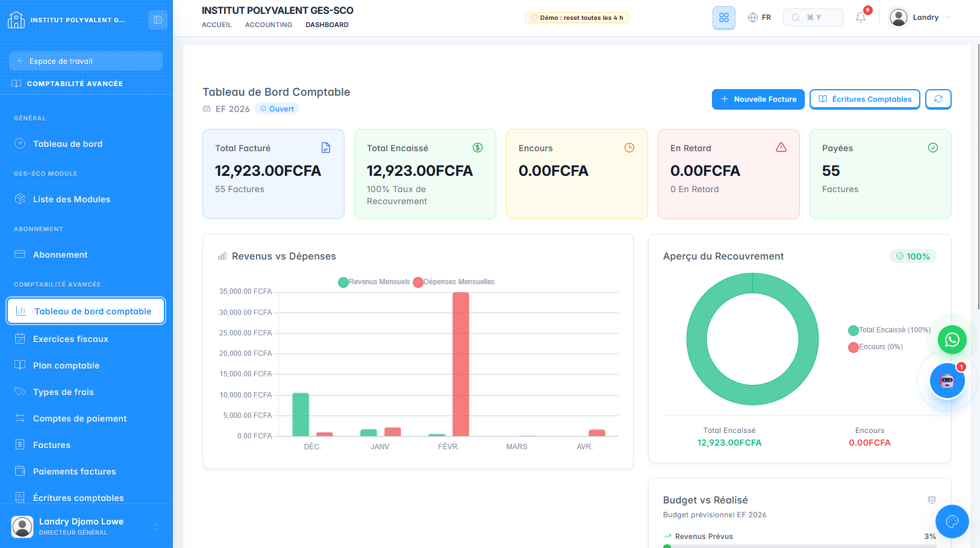The width and height of the screenshot is (980, 548).
Task: Toggle Total Encaissé (100%) legend entry
Action: [889, 330]
